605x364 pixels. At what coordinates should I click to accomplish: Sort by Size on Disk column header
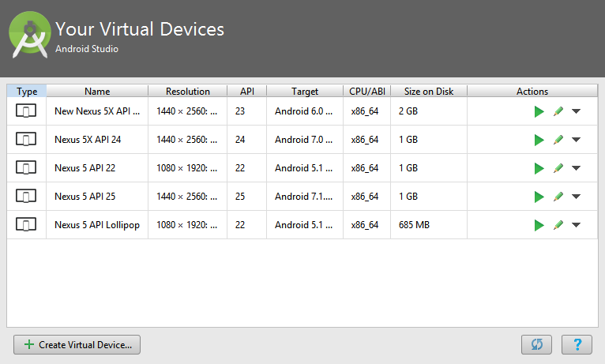pos(429,91)
